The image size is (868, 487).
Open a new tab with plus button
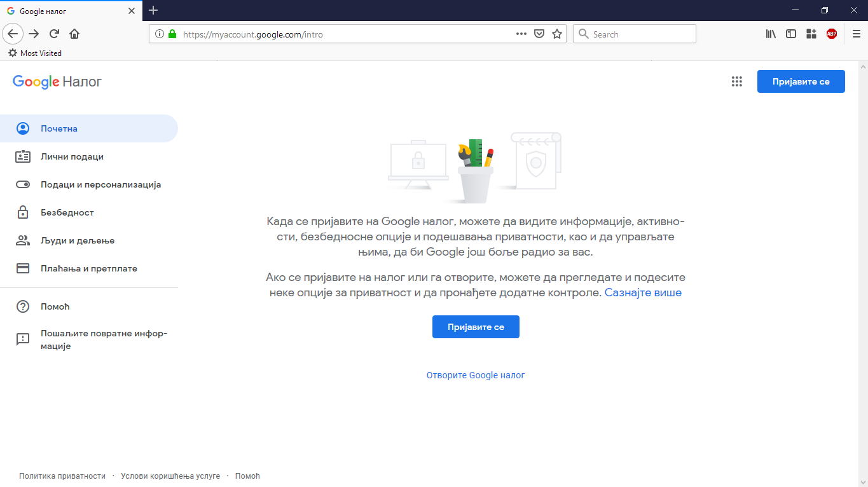tap(153, 10)
